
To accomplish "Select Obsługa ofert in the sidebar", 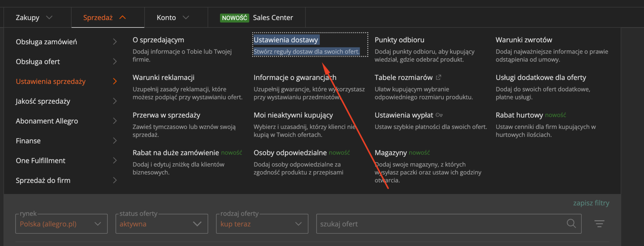I will 38,62.
